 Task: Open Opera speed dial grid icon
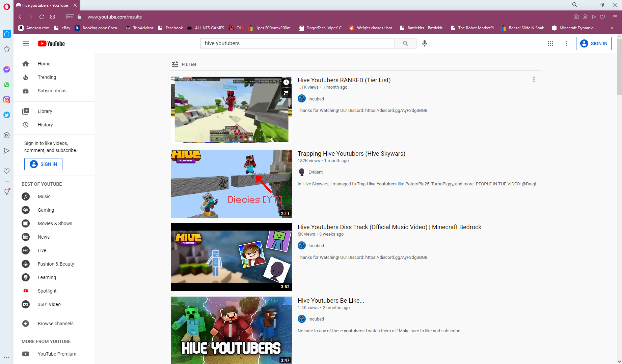pyautogui.click(x=53, y=17)
